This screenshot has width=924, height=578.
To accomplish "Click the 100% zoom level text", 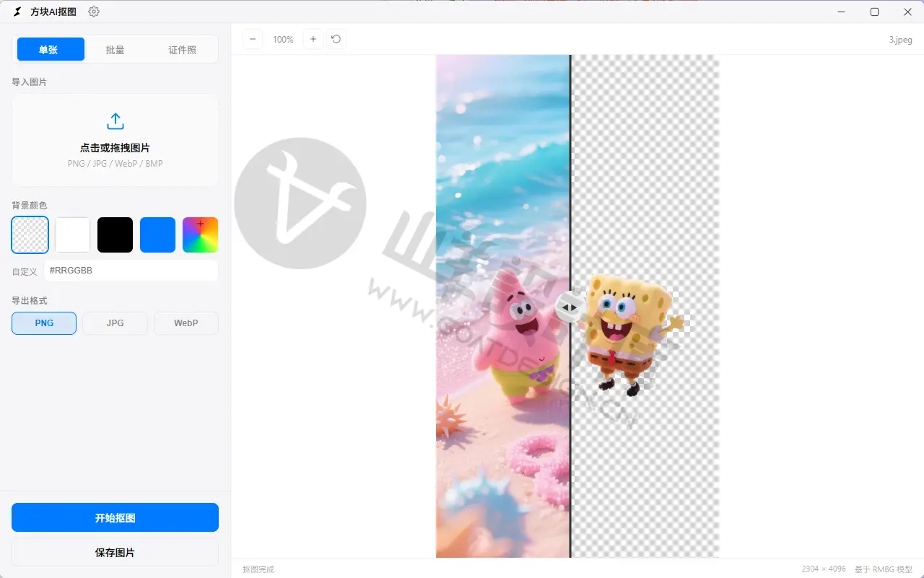I will [283, 40].
